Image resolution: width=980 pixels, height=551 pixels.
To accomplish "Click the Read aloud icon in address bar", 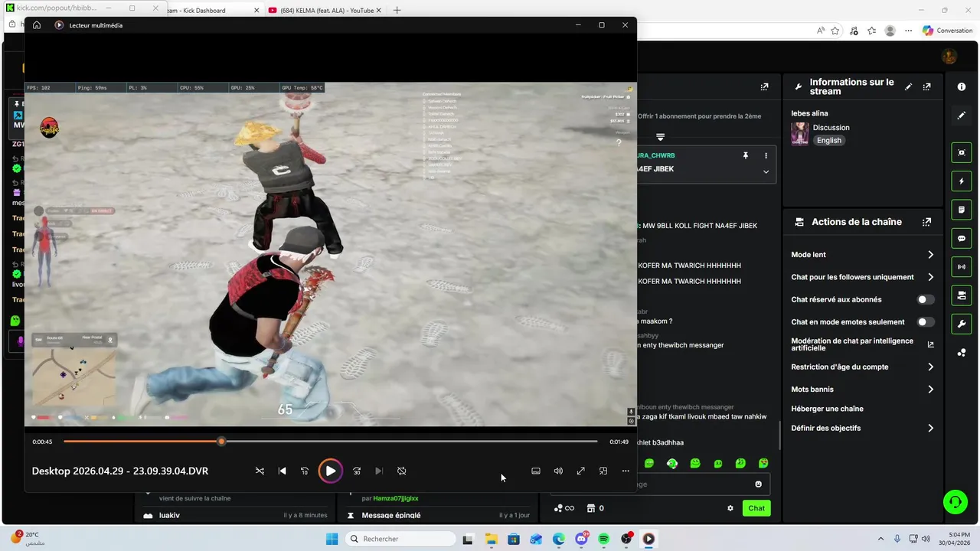I will [820, 31].
